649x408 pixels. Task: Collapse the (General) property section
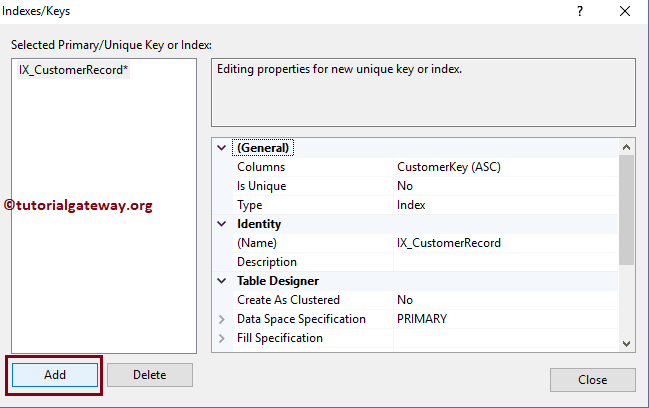click(x=222, y=148)
